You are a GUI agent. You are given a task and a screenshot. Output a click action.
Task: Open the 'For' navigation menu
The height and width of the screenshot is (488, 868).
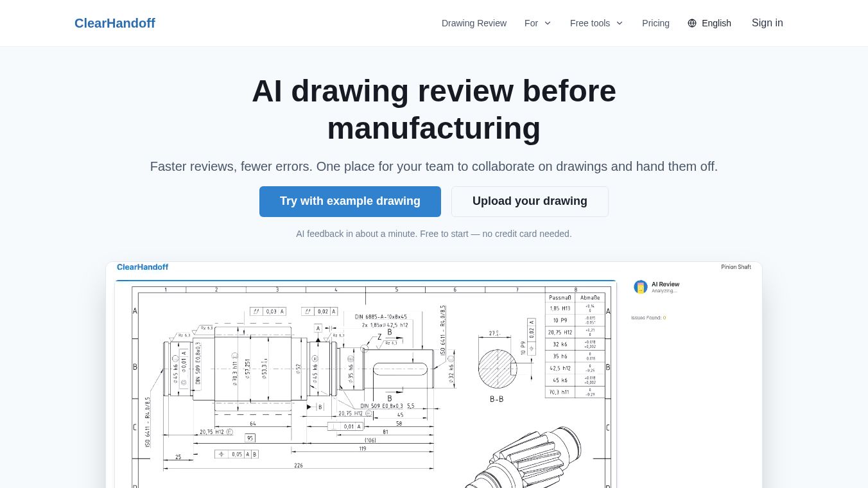point(538,23)
